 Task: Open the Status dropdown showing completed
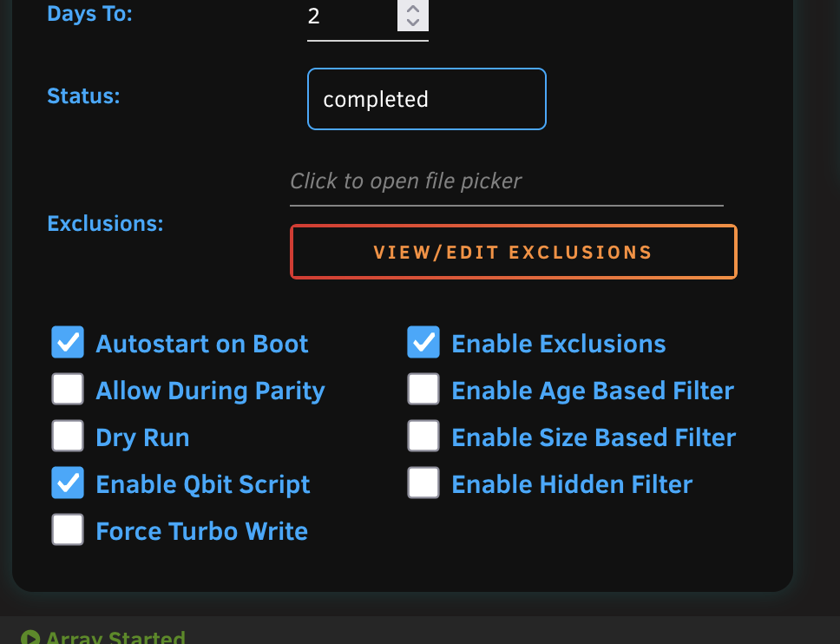tap(426, 99)
